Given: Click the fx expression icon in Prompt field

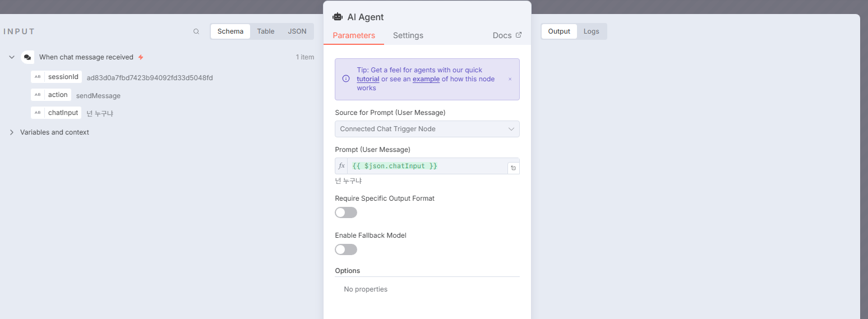Looking at the screenshot, I should 341,166.
